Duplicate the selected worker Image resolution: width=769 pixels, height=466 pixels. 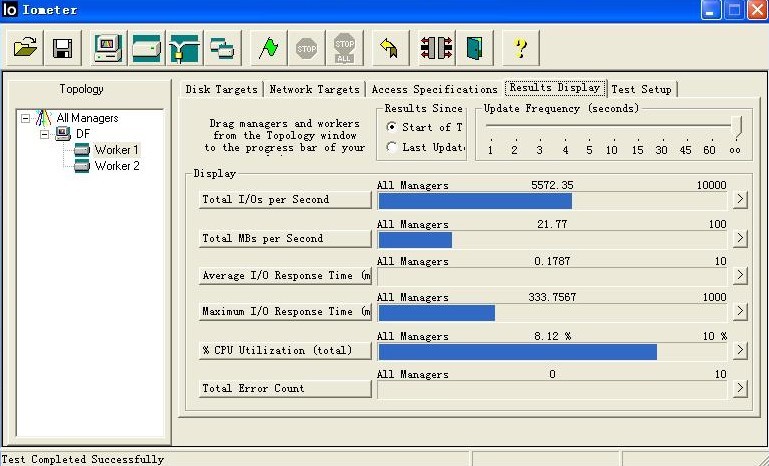(x=222, y=48)
